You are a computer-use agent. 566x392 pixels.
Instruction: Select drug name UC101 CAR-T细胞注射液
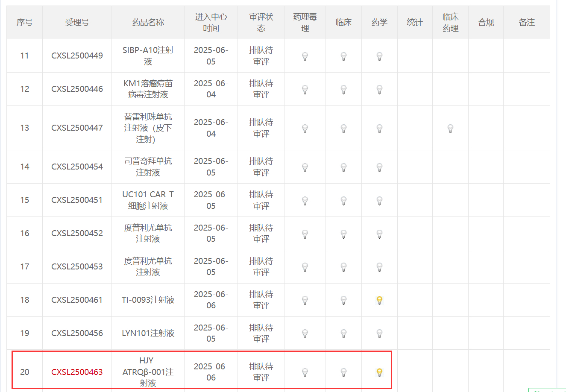coord(148,200)
